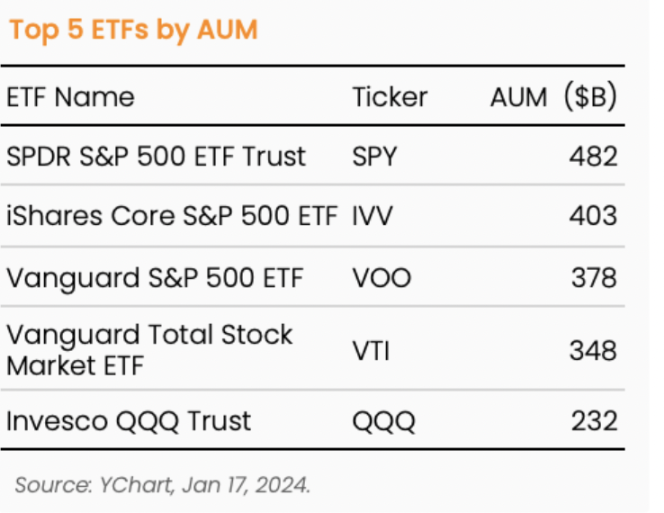664x513 pixels.
Task: Select the SPDR S&P 500 ETF Trust name
Action: coord(156,156)
